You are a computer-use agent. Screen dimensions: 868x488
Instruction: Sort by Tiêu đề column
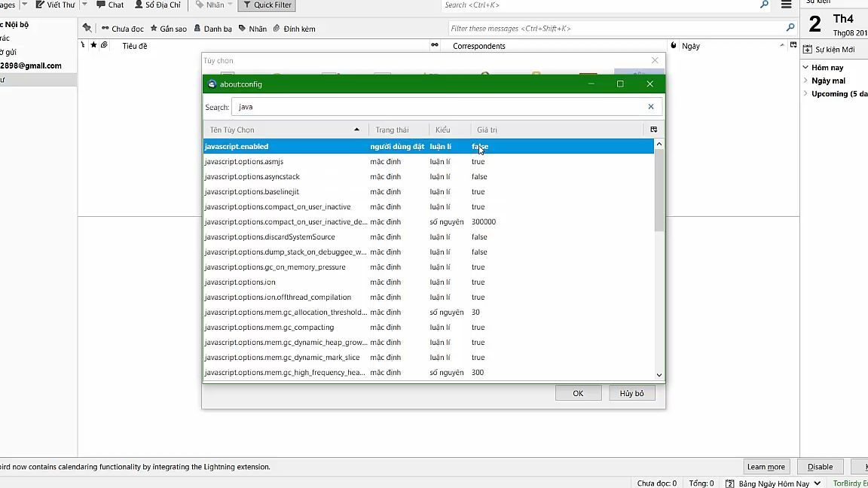coord(135,46)
